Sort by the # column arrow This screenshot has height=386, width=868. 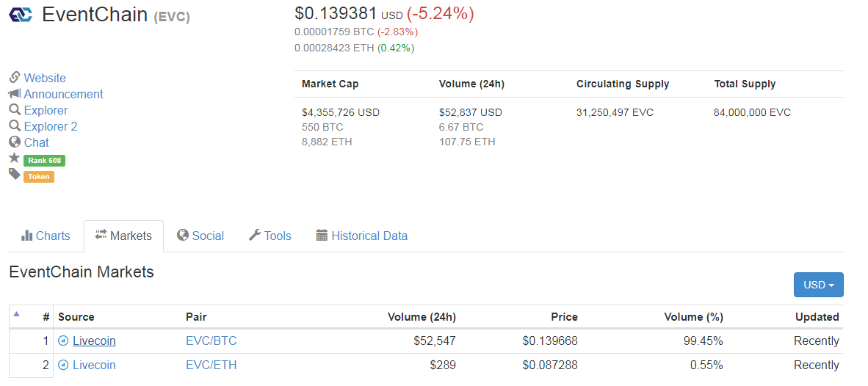(x=17, y=315)
